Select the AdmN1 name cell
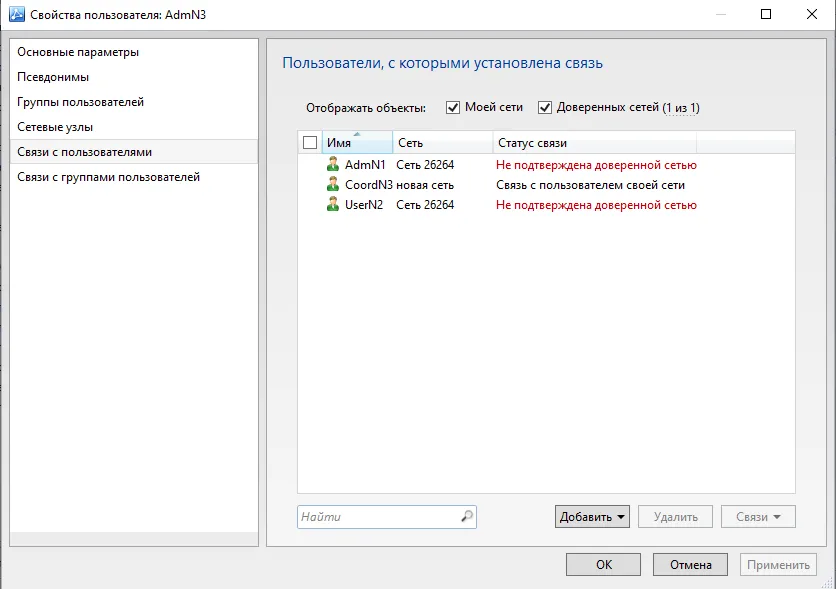Viewport: 836px width, 589px height. click(365, 165)
